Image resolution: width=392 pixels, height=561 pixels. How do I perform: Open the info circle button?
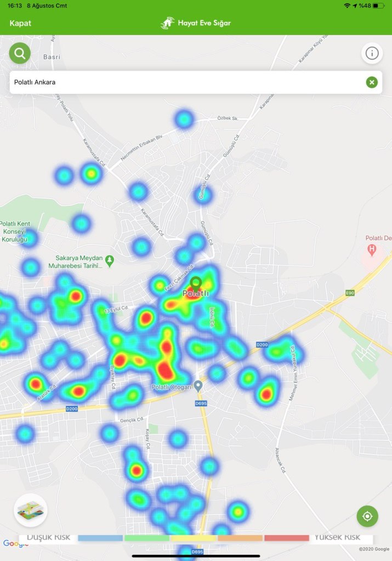[x=372, y=53]
